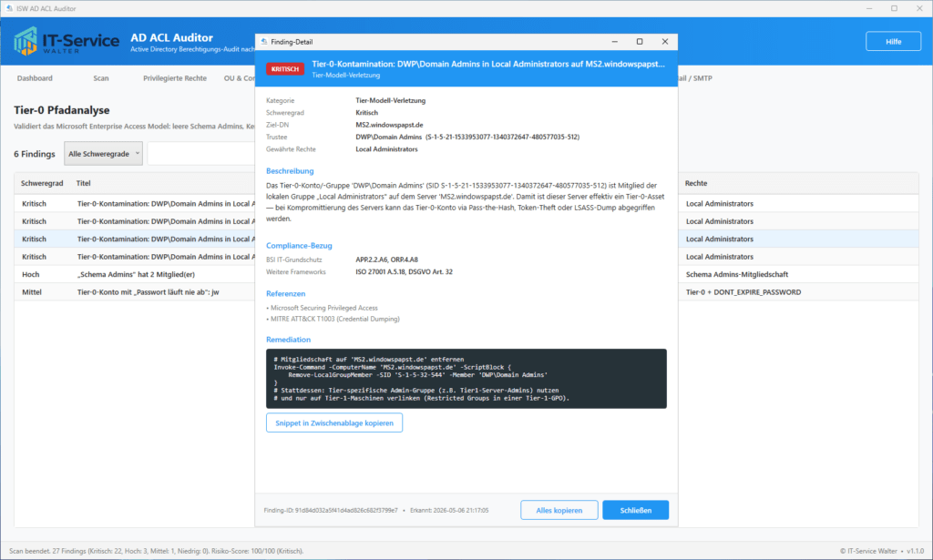Click the Microsoft Securing Privileged Access reference
The image size is (933, 560).
[322, 308]
